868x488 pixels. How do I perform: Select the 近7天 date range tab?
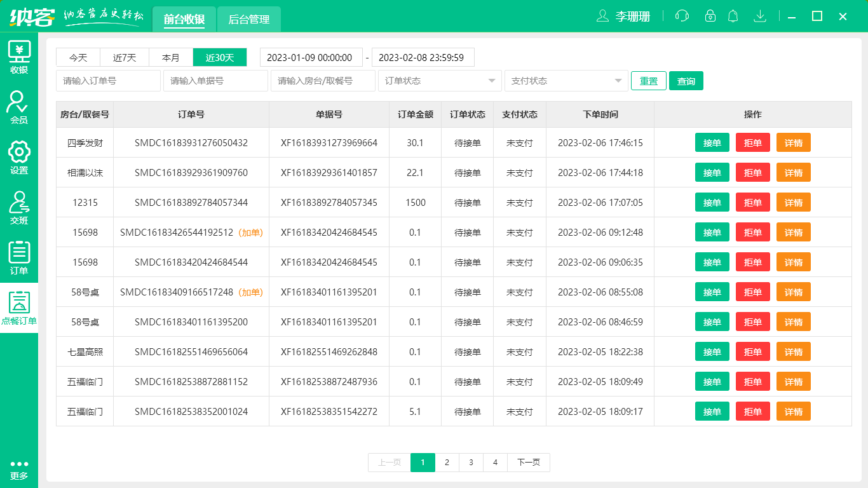coord(125,57)
